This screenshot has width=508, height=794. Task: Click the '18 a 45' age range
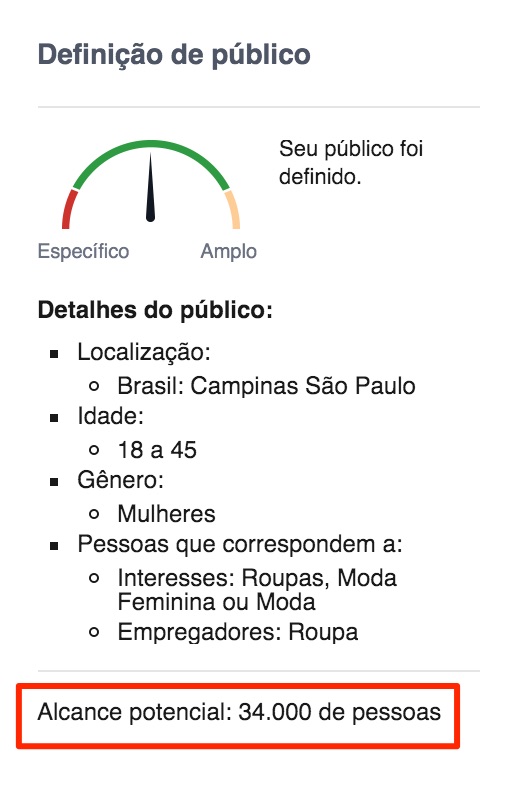point(157,450)
